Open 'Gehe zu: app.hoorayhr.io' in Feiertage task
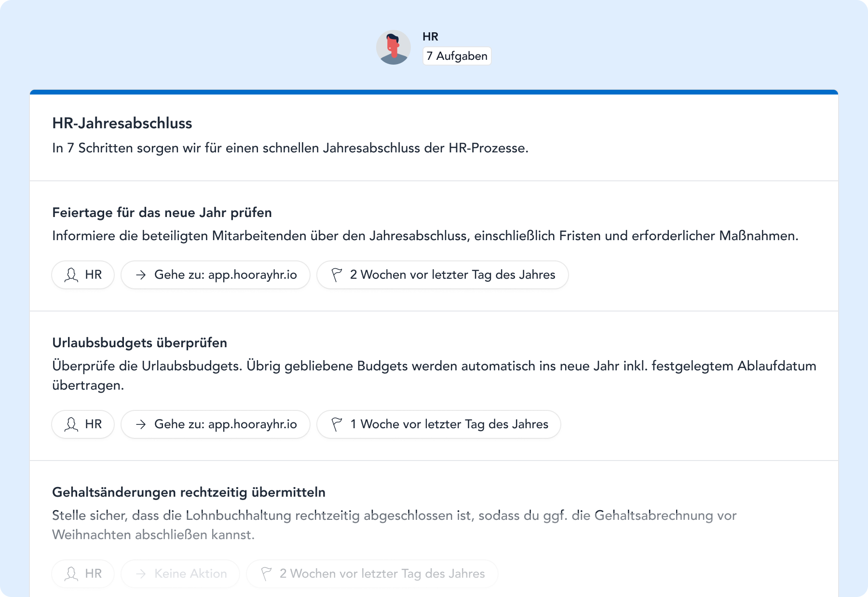Image resolution: width=868 pixels, height=597 pixels. (x=216, y=275)
